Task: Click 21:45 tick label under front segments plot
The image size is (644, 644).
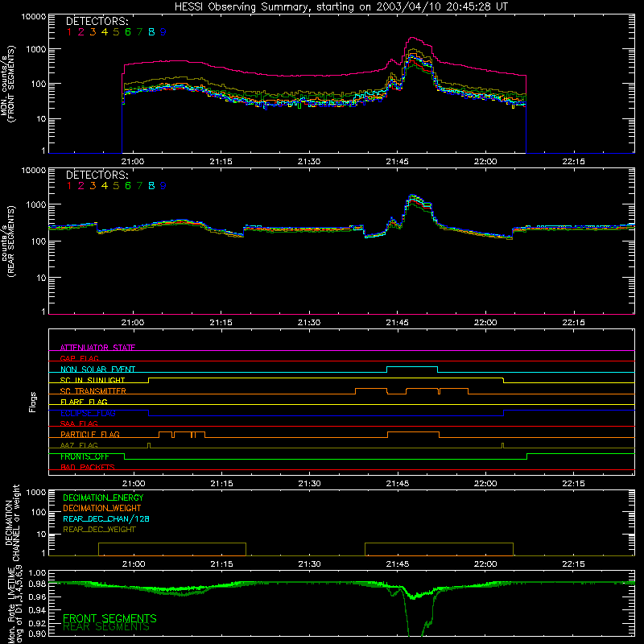Action: point(397,162)
